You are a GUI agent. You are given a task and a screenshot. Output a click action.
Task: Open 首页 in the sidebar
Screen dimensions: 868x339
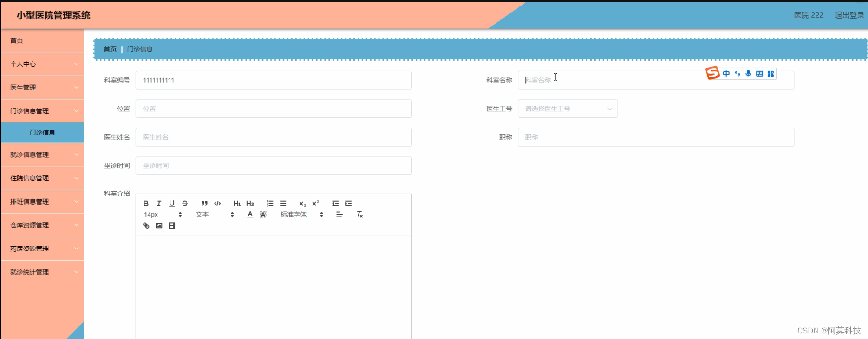[x=42, y=41]
